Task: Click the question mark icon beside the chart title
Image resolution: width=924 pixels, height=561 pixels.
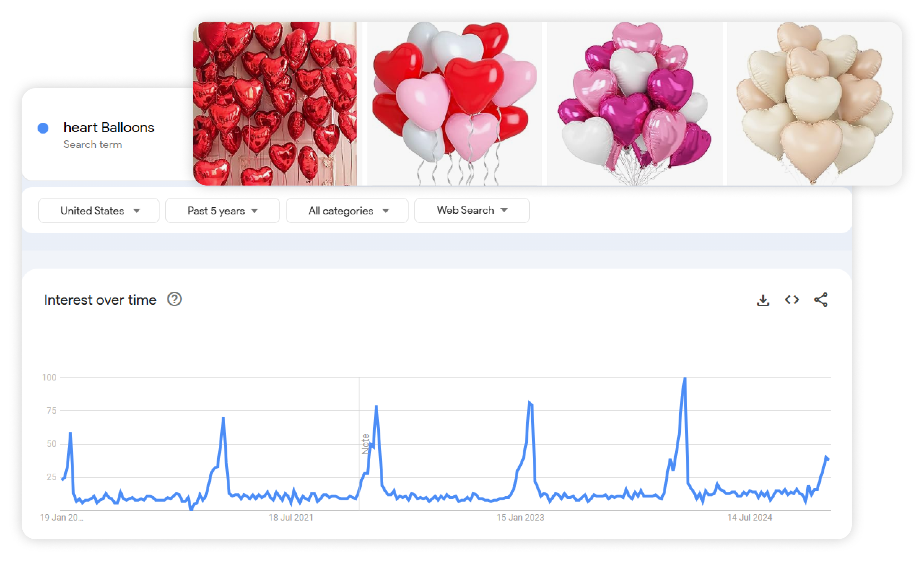Action: (x=174, y=299)
